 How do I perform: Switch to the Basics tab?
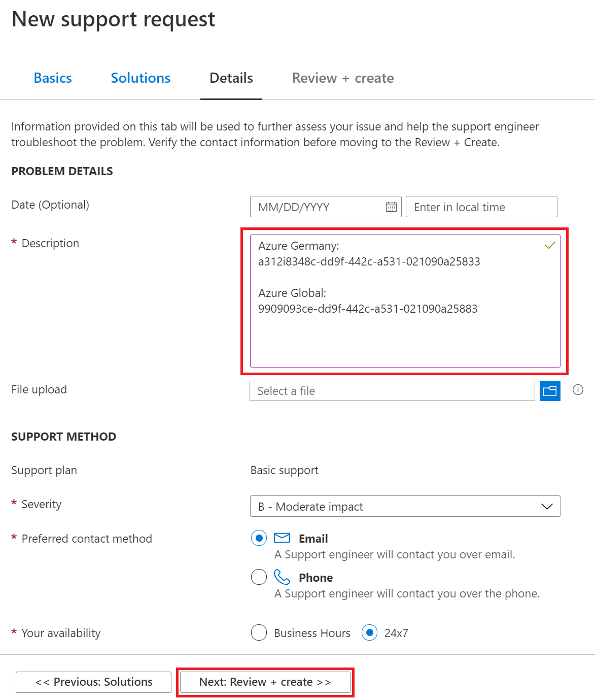point(52,78)
